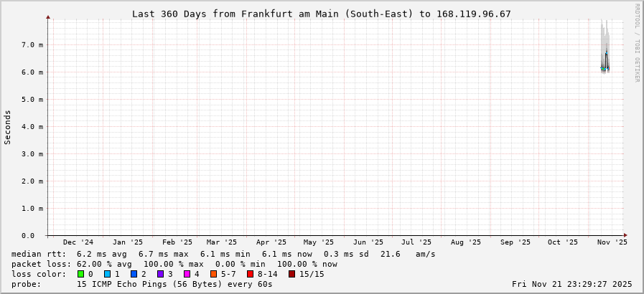Pick the purple loss swatch for 3
This screenshot has height=294, width=644.
[161, 274]
